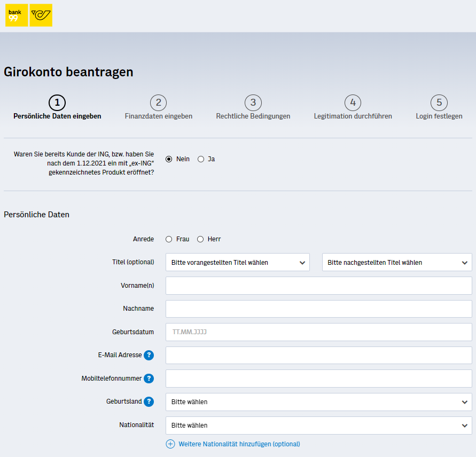Go to Persönliche Daten eingeben step label
The width and height of the screenshot is (476, 457).
(x=57, y=116)
